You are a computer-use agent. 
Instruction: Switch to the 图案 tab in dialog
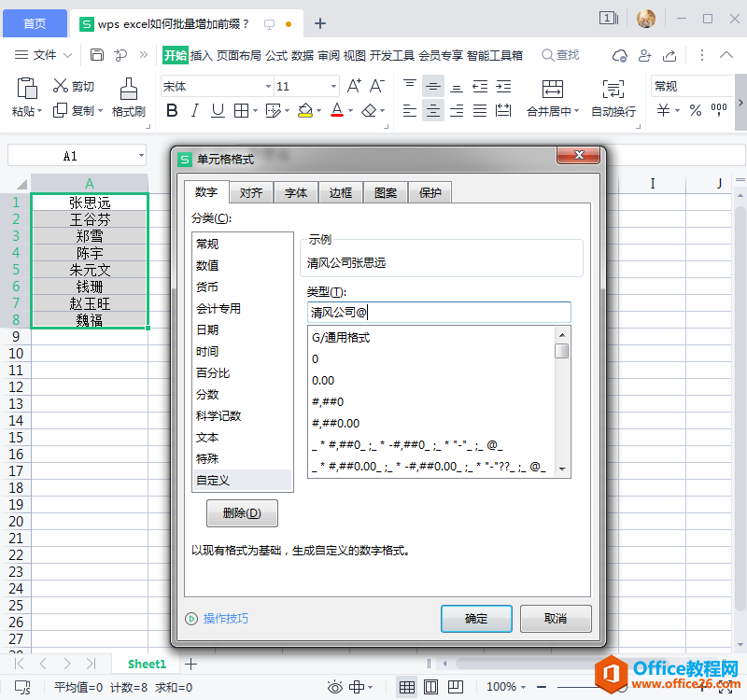tap(386, 192)
